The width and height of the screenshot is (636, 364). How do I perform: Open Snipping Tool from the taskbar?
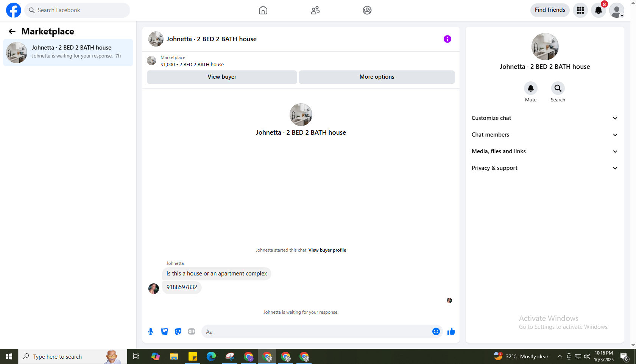pos(230,356)
